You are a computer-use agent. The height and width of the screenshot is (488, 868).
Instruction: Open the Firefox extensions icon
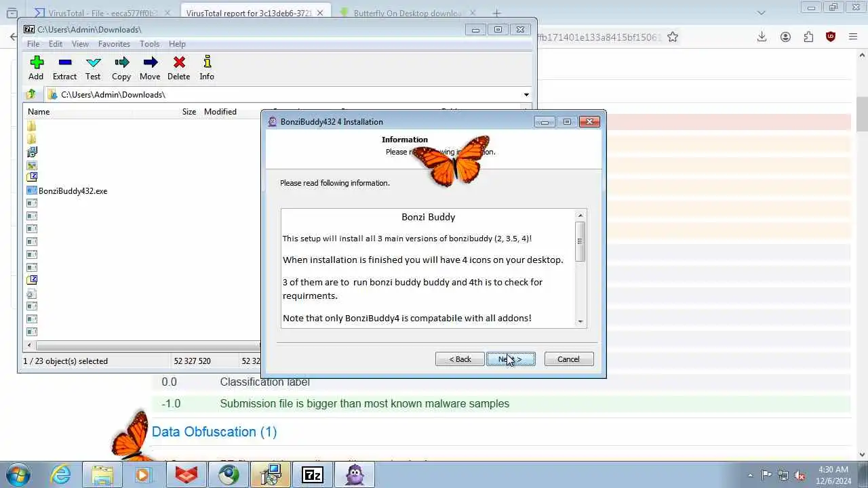808,37
